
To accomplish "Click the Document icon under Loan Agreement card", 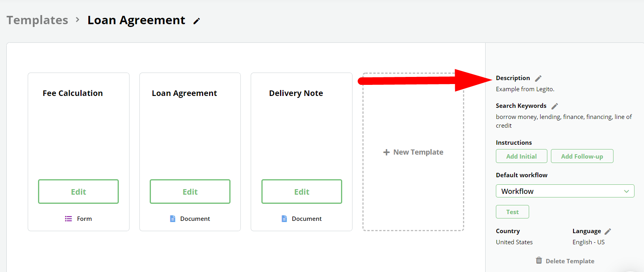I will click(173, 218).
